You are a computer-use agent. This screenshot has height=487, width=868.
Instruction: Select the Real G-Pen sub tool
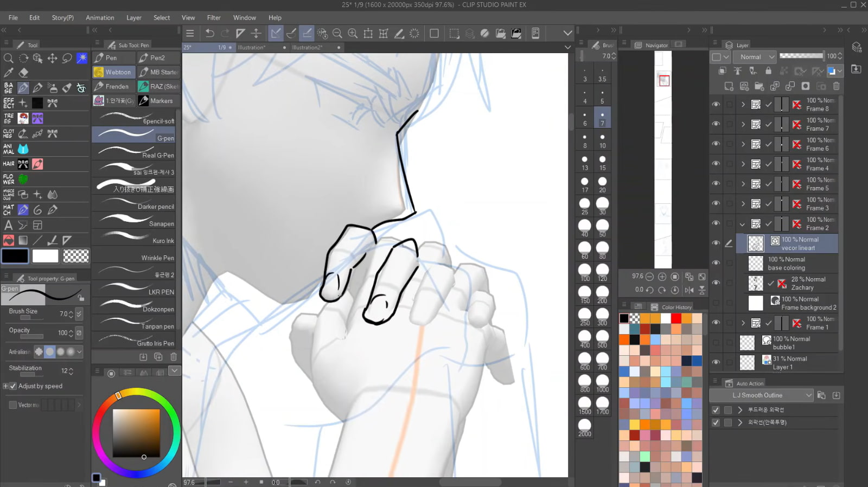pos(133,152)
